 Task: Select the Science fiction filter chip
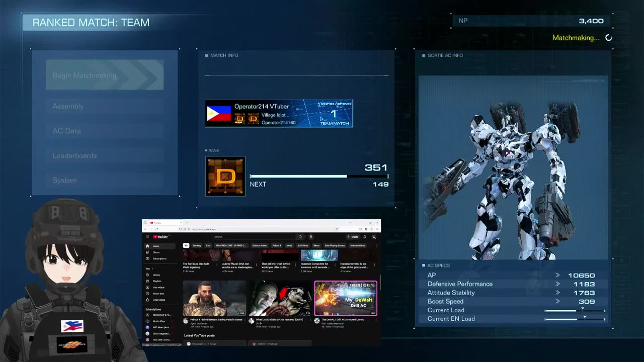(x=260, y=245)
